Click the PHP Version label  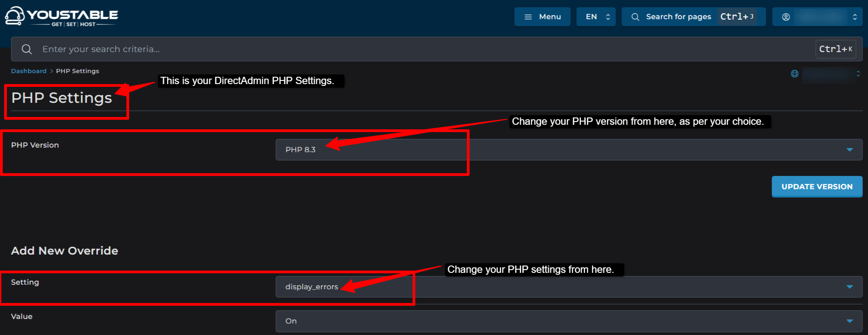[35, 145]
